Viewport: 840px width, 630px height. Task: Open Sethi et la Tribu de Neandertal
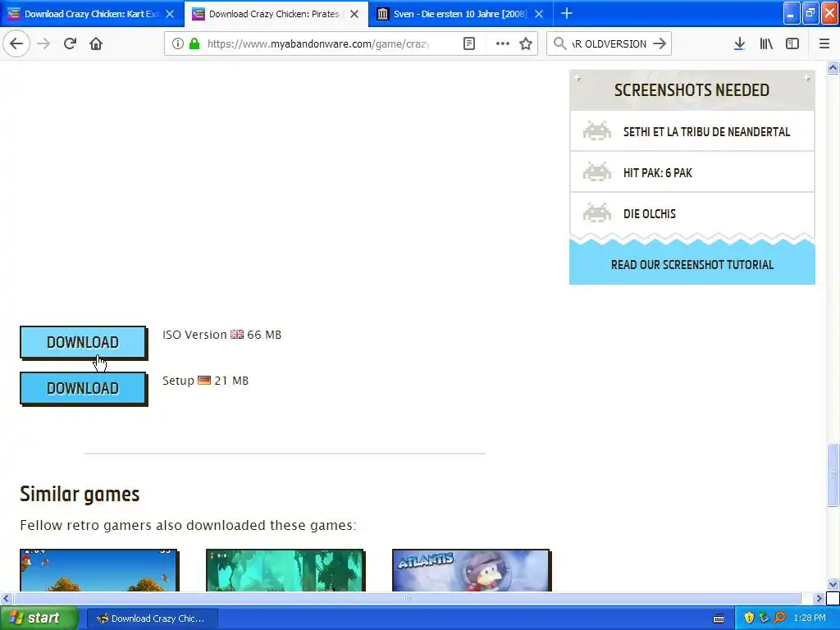[x=692, y=132]
